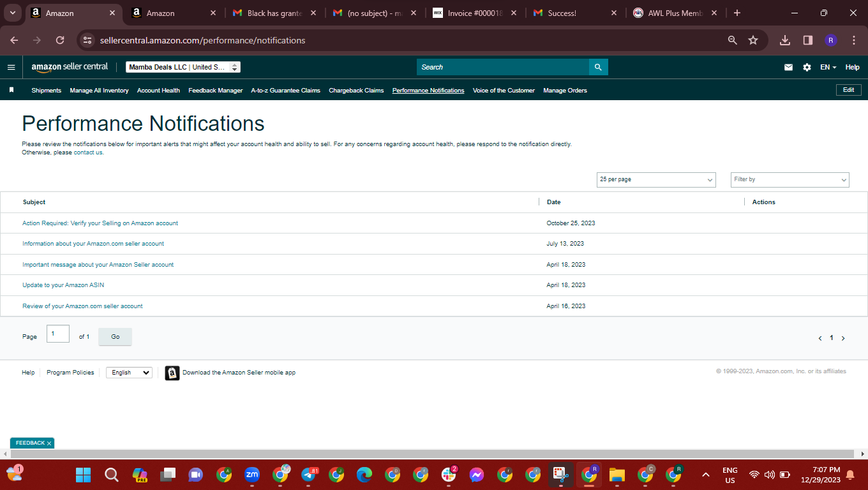Screen dimensions: 868x490
Task: Open Program Policies in the footer
Action: pyautogui.click(x=70, y=373)
